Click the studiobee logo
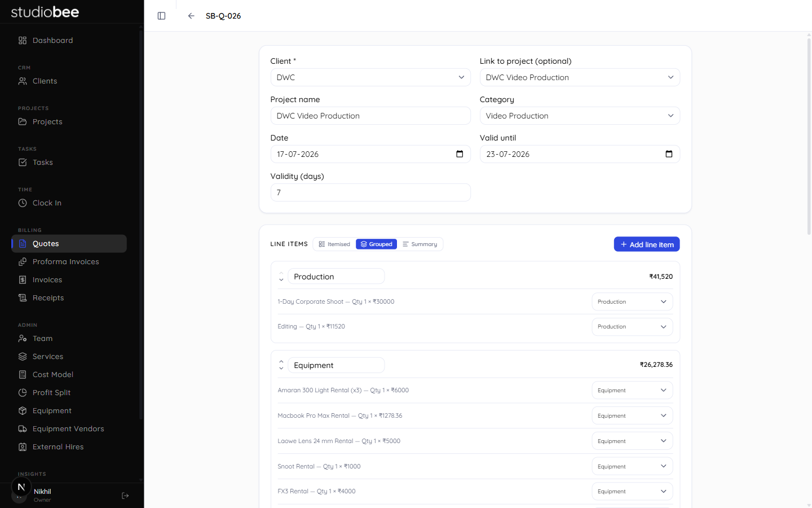Viewport: 812px width, 508px height. 45,12
